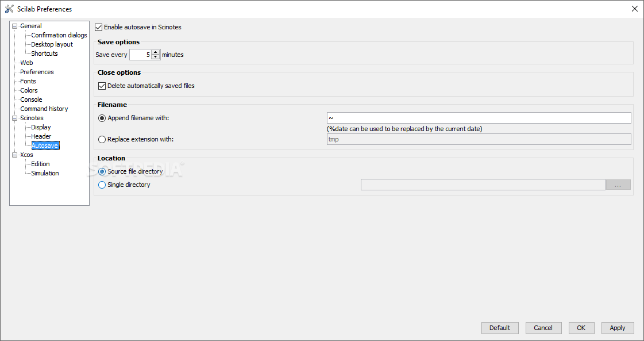Increase the save interval with up arrow
The height and width of the screenshot is (341, 644).
155,52
